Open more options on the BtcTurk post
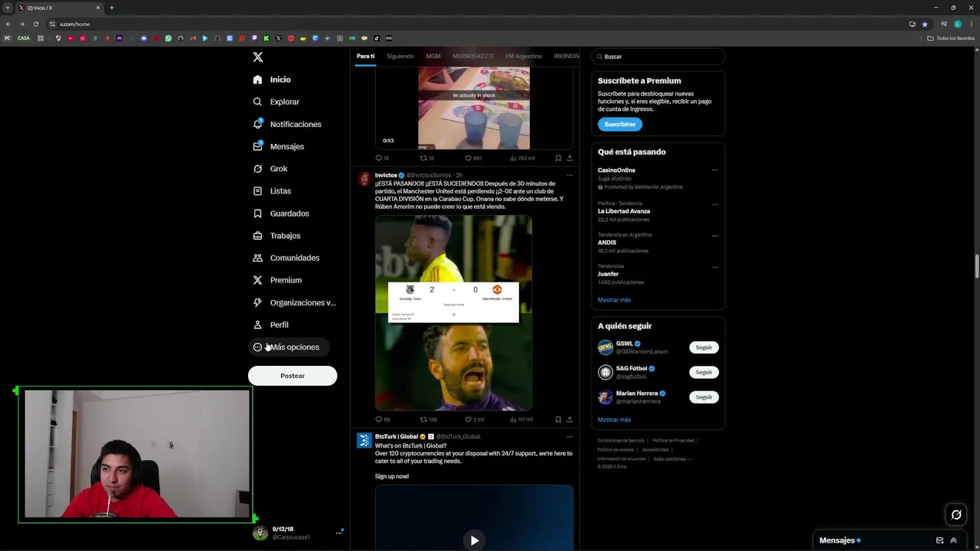Screen dimensions: 980x551 (x=569, y=436)
